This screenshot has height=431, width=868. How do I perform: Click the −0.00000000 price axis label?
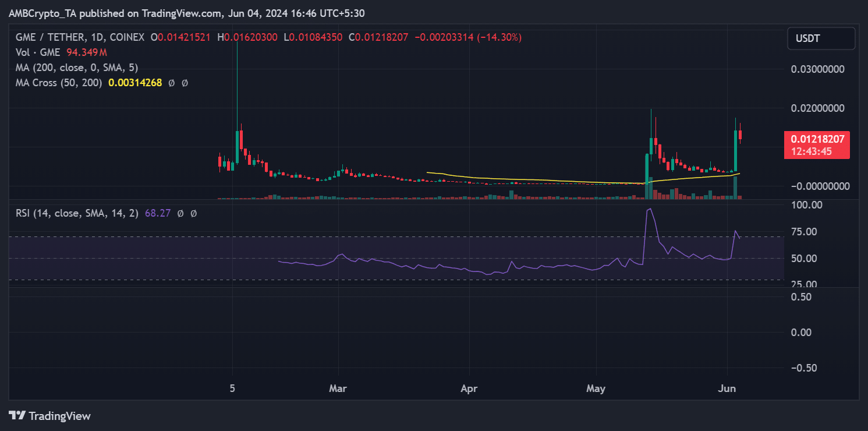coord(821,186)
